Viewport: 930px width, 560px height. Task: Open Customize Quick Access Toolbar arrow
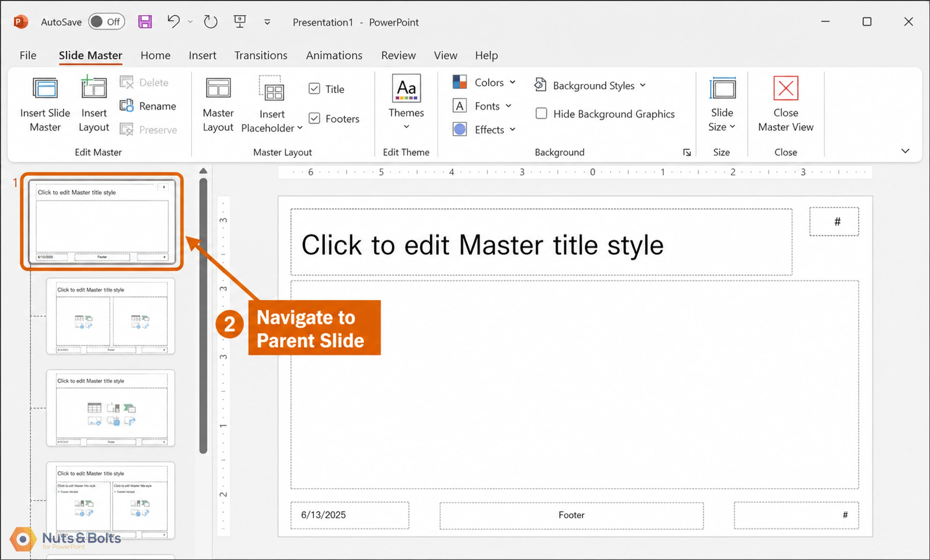tap(267, 22)
